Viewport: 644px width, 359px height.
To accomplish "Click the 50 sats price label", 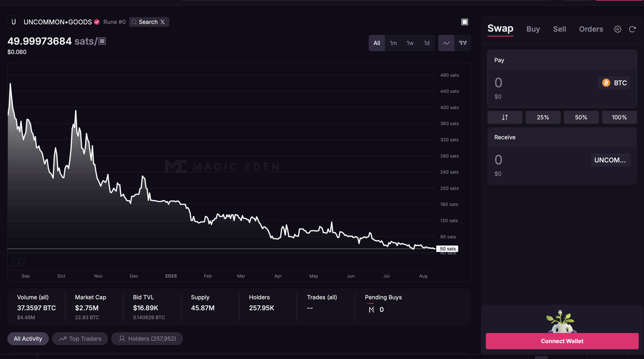I will (x=447, y=249).
